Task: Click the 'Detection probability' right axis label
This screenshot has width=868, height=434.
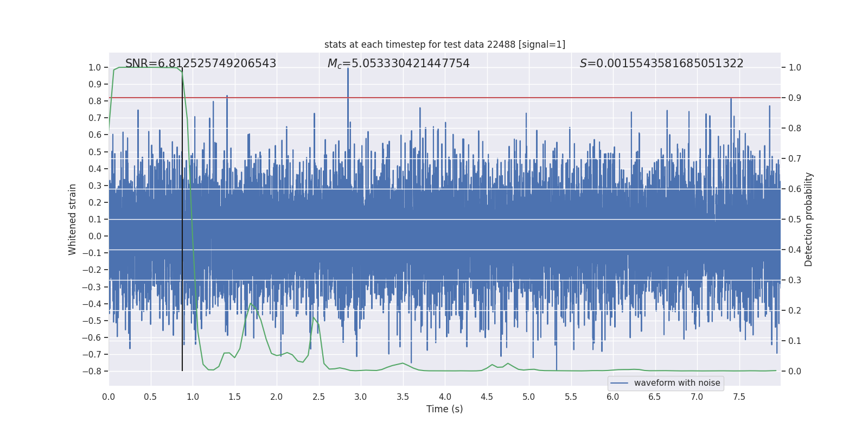Action: (x=809, y=219)
